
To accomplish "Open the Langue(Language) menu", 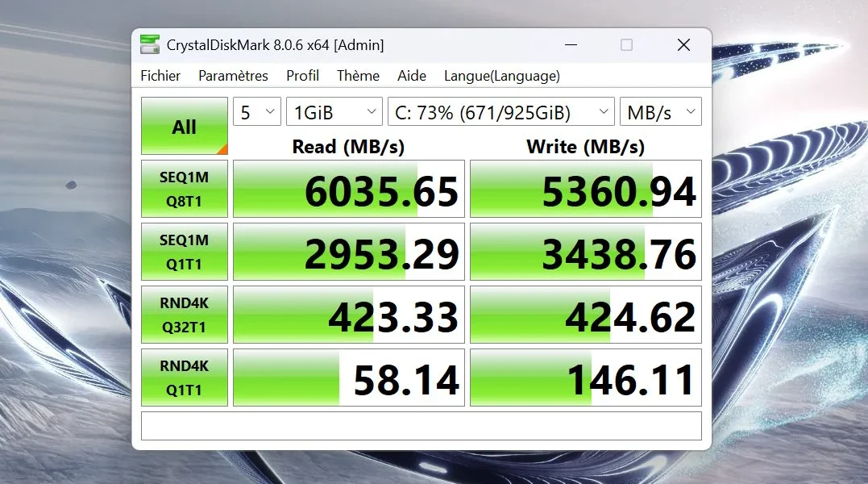I will tap(501, 75).
